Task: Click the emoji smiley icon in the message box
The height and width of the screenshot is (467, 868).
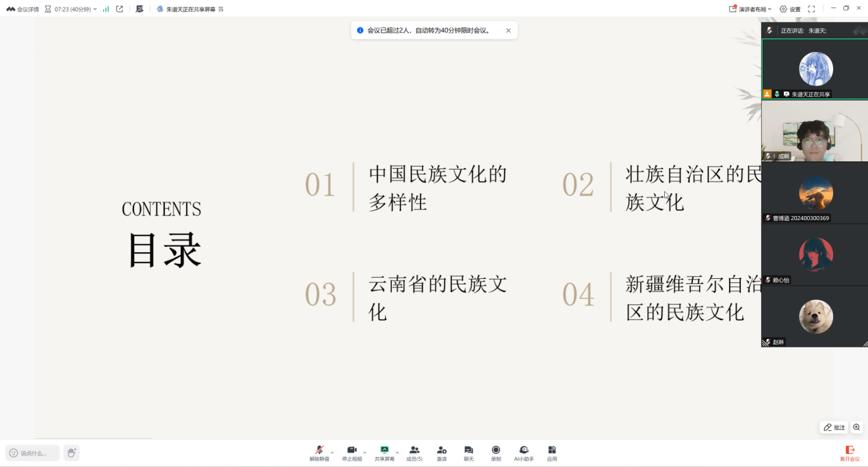Action: [x=14, y=453]
